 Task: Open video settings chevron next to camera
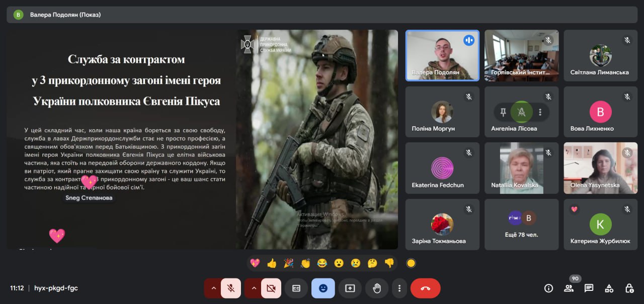(x=254, y=288)
